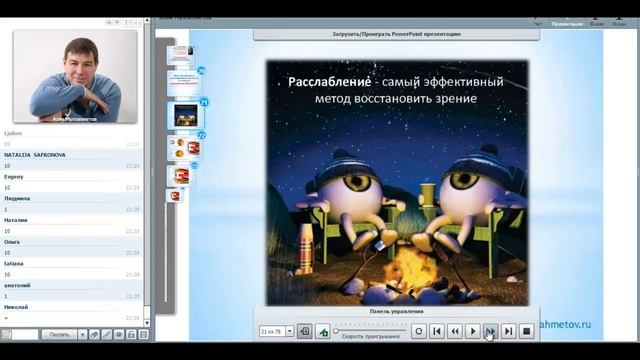Click the chat scrollbar up arrow
This screenshot has height=360, width=640.
tap(147, 20)
